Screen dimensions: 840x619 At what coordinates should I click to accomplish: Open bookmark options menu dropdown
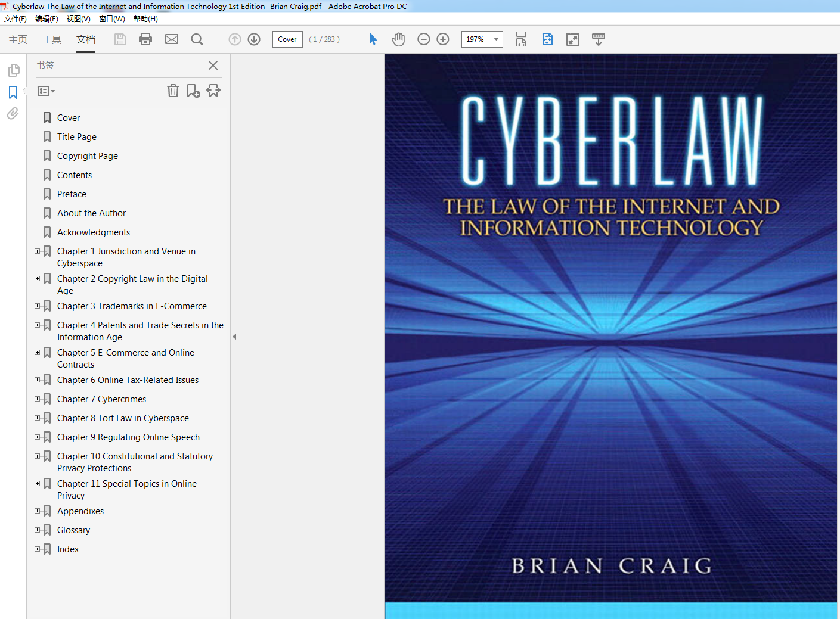click(46, 91)
